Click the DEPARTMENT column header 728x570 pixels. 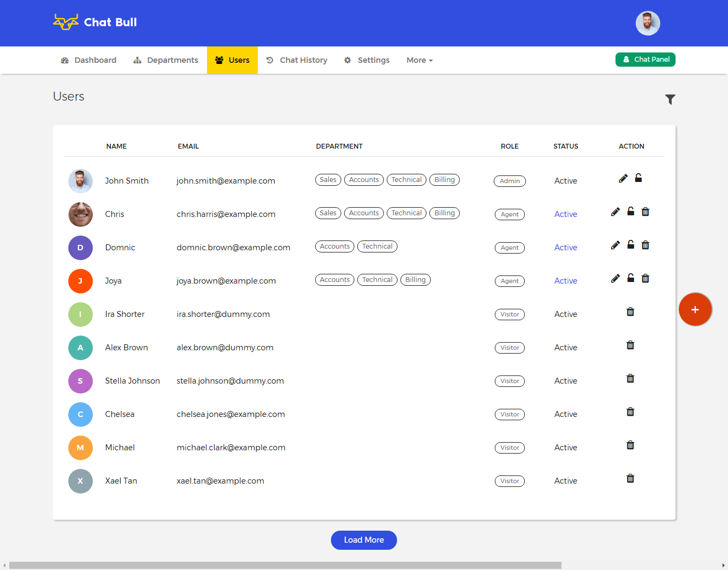(x=339, y=146)
